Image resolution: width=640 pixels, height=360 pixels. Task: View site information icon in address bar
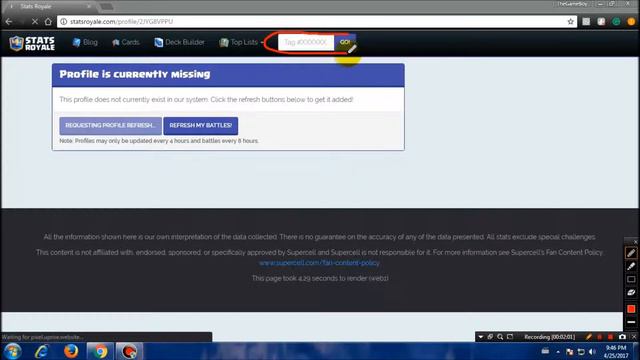(64, 22)
